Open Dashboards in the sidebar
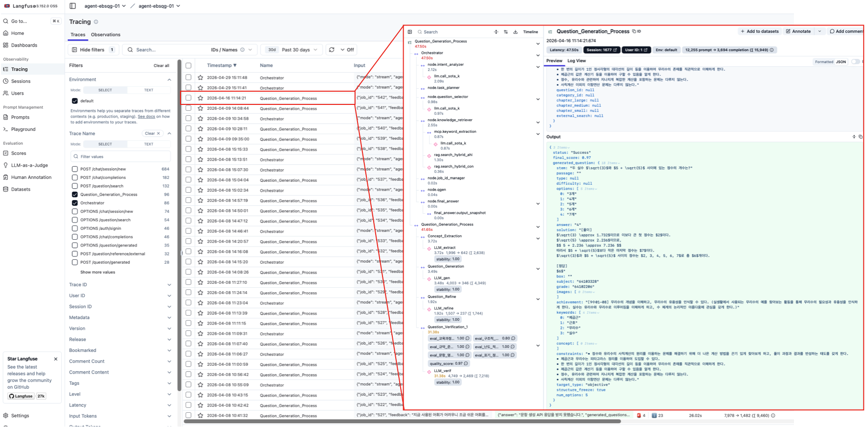Image resolution: width=868 pixels, height=427 pixels. [x=24, y=45]
